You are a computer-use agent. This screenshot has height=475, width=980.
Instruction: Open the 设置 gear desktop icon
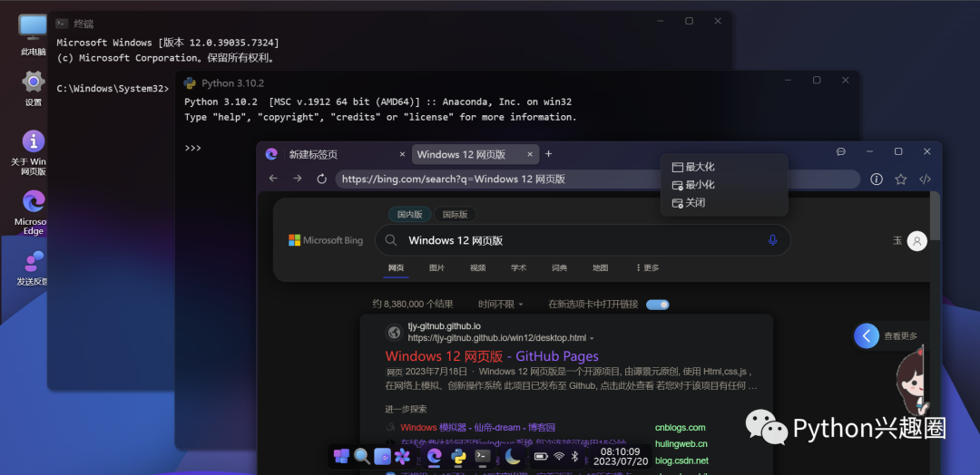pyautogui.click(x=34, y=88)
